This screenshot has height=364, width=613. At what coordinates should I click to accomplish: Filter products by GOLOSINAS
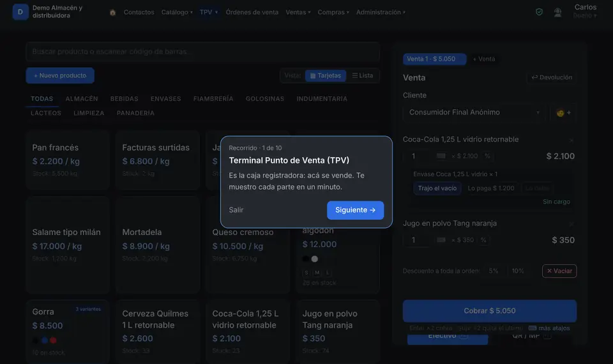point(264,99)
